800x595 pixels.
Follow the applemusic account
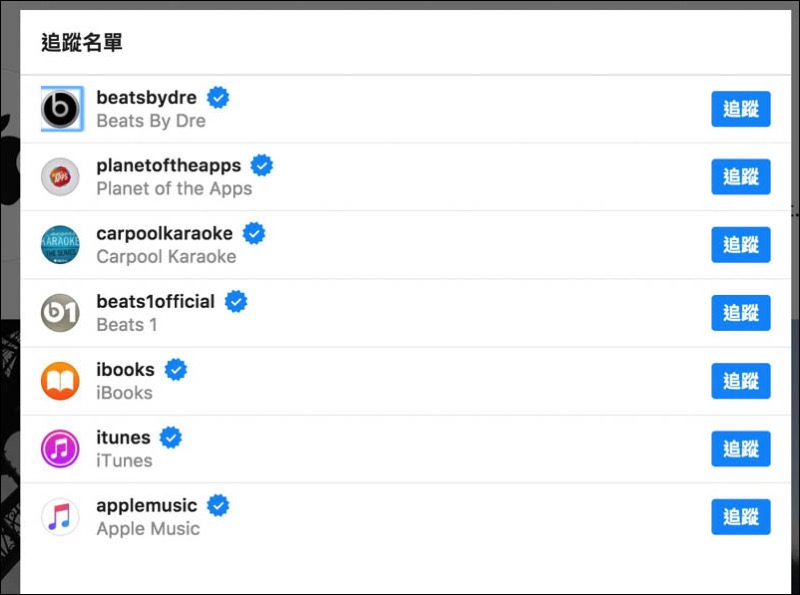click(741, 517)
